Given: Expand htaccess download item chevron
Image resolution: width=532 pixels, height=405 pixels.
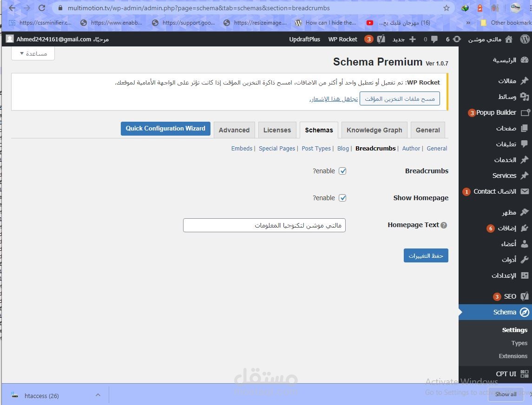Looking at the screenshot, I should 98,395.
